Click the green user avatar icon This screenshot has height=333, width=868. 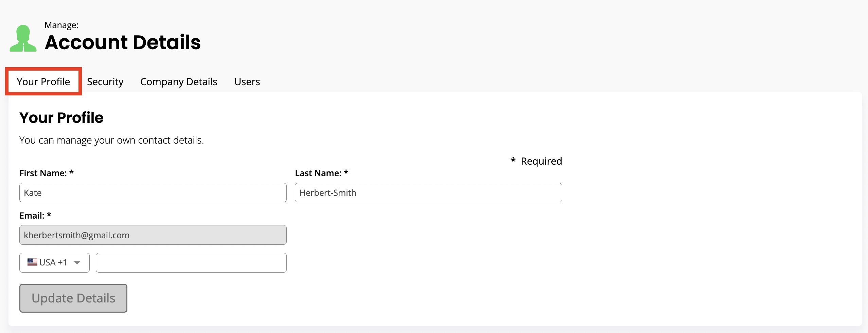[x=23, y=38]
